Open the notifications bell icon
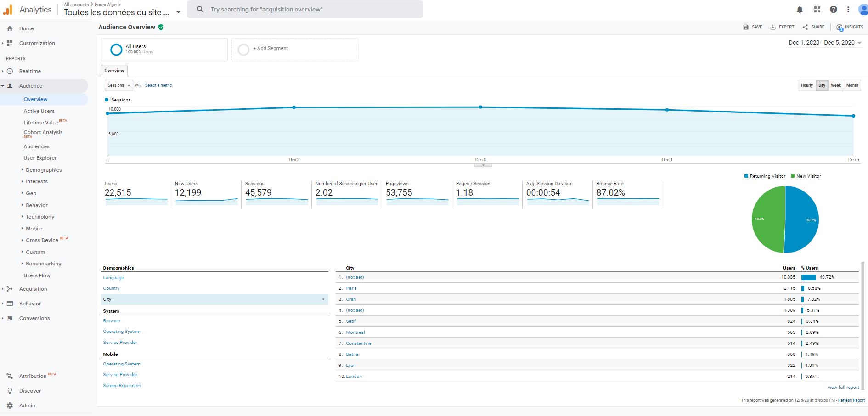 coord(800,10)
